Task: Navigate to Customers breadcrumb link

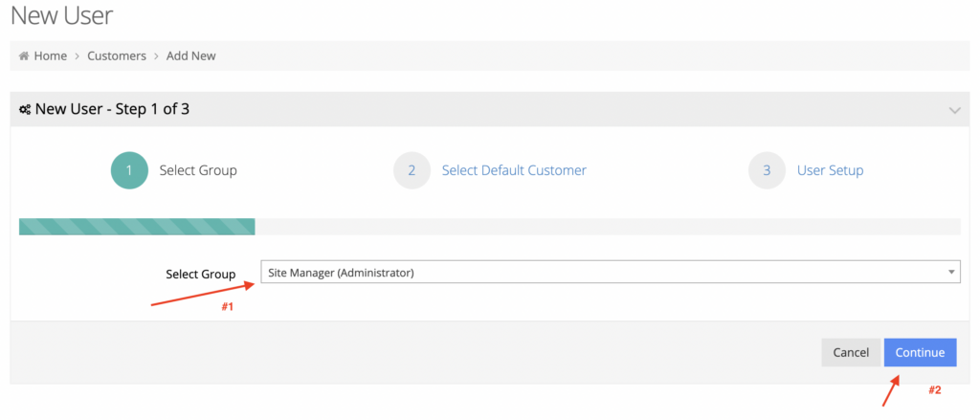Action: point(117,56)
